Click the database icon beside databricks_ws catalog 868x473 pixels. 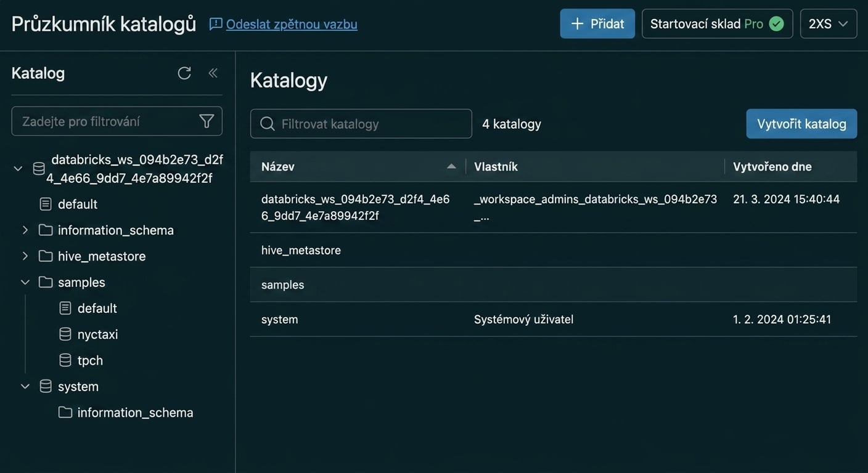pos(39,169)
